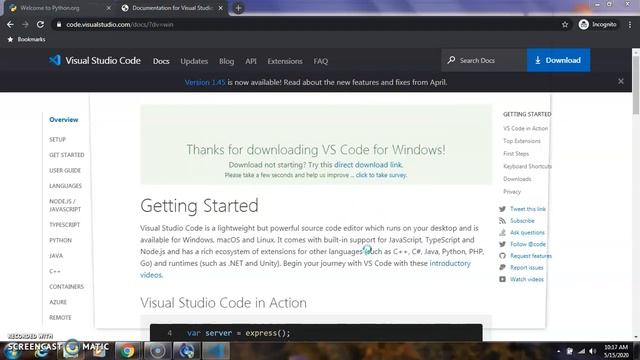Open FAQ in the top navigation

(321, 61)
